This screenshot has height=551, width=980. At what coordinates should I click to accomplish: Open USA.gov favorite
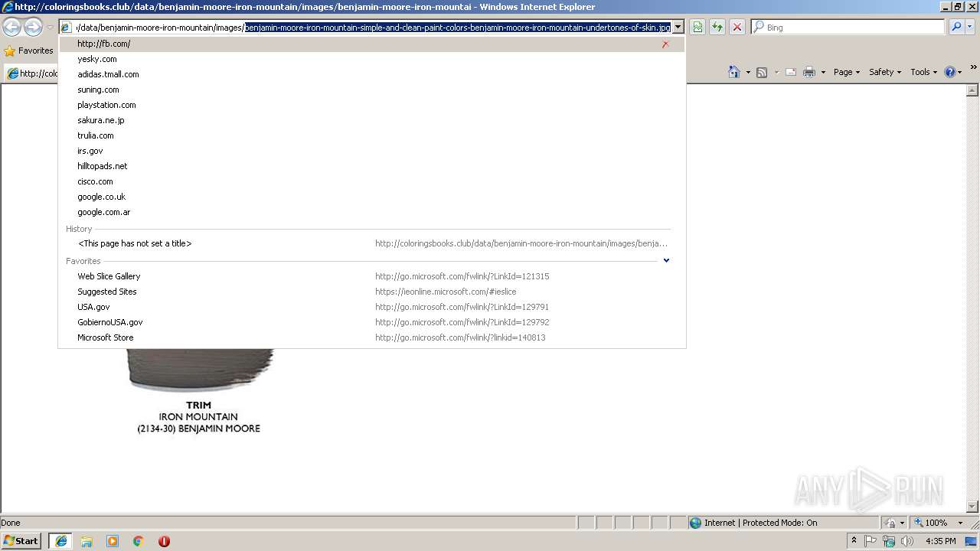pyautogui.click(x=371, y=307)
